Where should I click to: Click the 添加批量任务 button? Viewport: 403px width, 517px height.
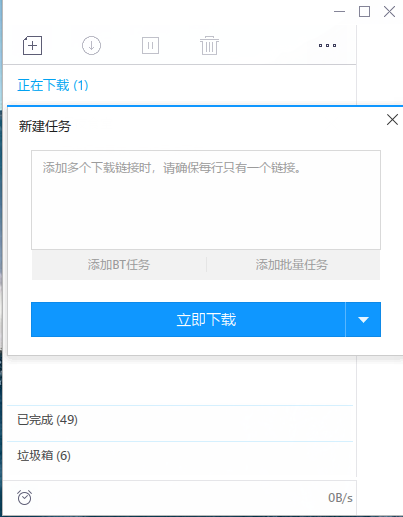point(293,265)
